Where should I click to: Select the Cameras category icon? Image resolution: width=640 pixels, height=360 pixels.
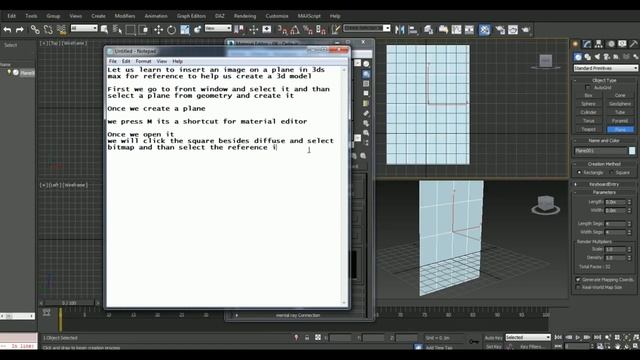[x=607, y=57]
